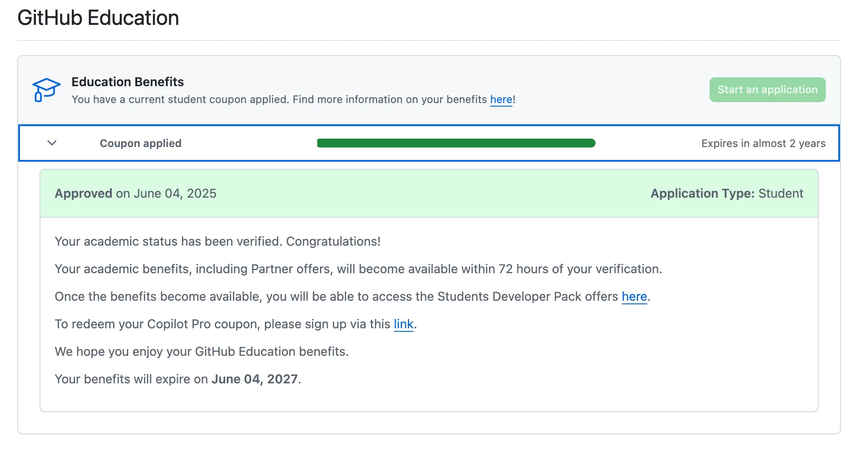This screenshot has width=868, height=454.
Task: Click the 'Coupon applied' row label
Action: click(x=141, y=143)
